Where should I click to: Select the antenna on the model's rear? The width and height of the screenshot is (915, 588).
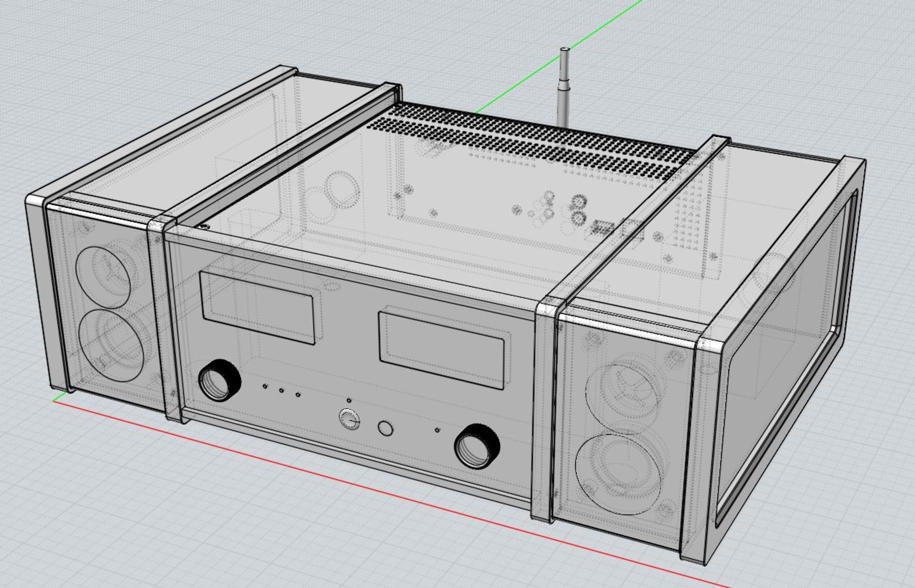564,87
